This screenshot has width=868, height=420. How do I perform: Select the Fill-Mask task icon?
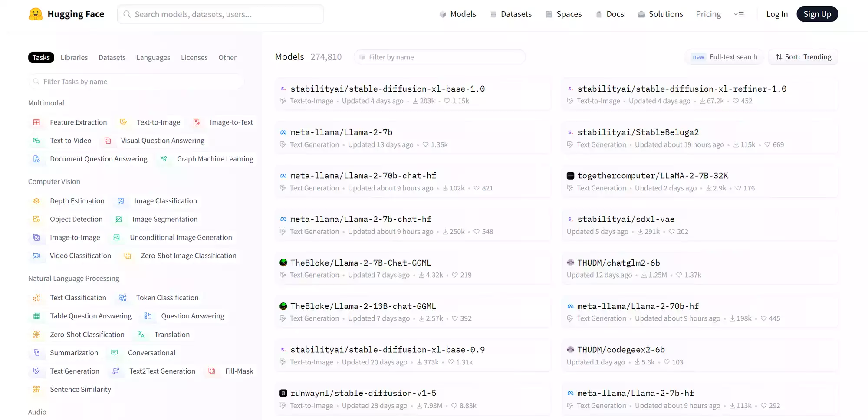(212, 371)
